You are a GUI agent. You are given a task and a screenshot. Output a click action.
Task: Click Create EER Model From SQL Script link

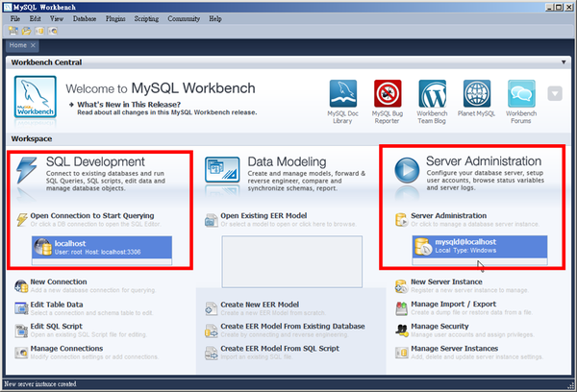[280, 348]
